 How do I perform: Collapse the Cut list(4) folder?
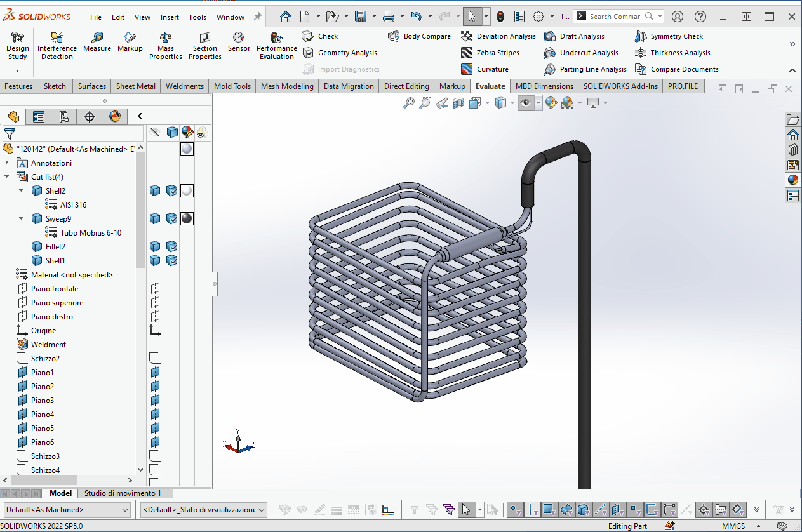point(7,177)
